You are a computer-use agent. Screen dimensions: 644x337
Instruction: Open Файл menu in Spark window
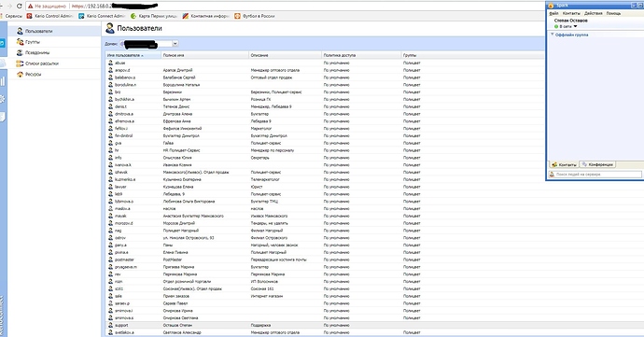[554, 13]
